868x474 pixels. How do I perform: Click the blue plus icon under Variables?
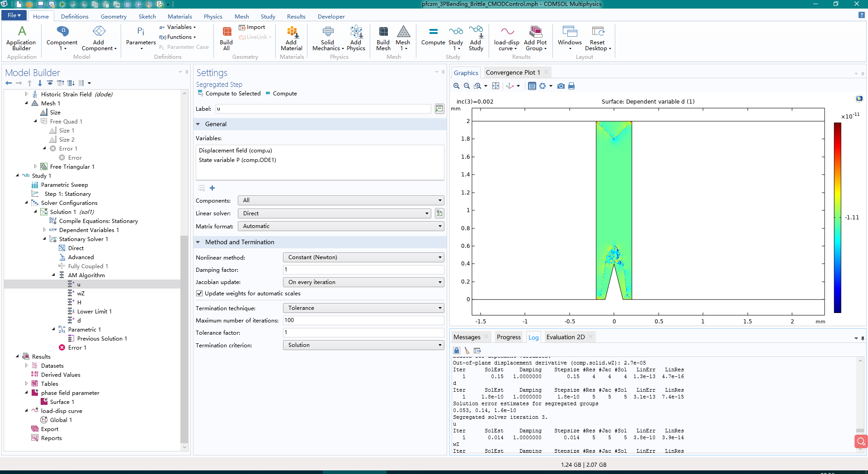(212, 188)
